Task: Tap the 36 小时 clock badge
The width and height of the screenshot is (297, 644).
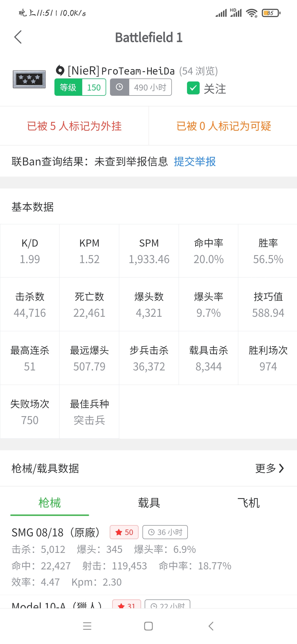Action: tap(165, 532)
